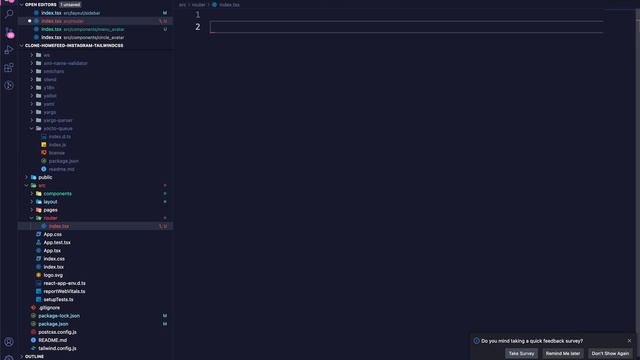The image size is (640, 360).
Task: Open the Search view in the activity bar
Action: click(x=9, y=14)
